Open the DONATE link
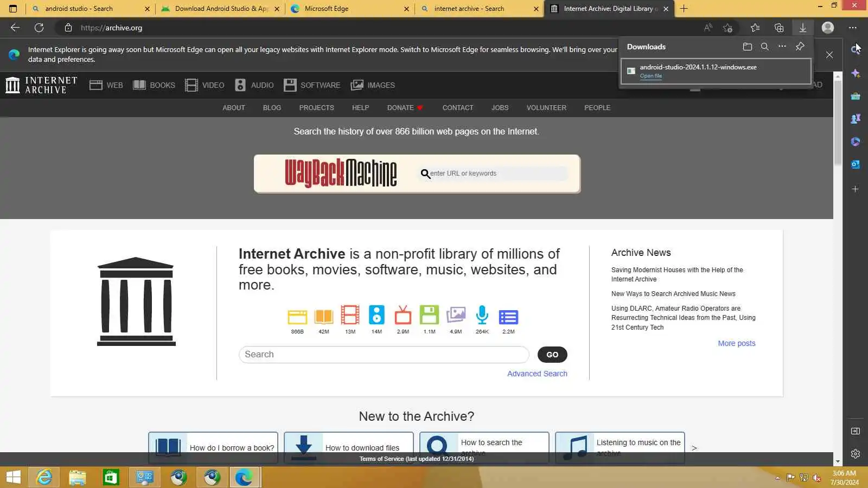 tap(405, 108)
